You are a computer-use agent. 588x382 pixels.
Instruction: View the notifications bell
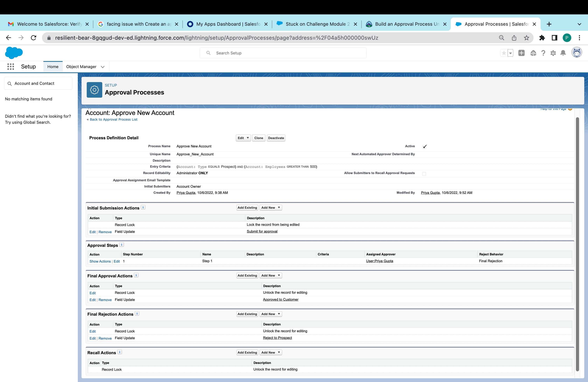pos(563,53)
